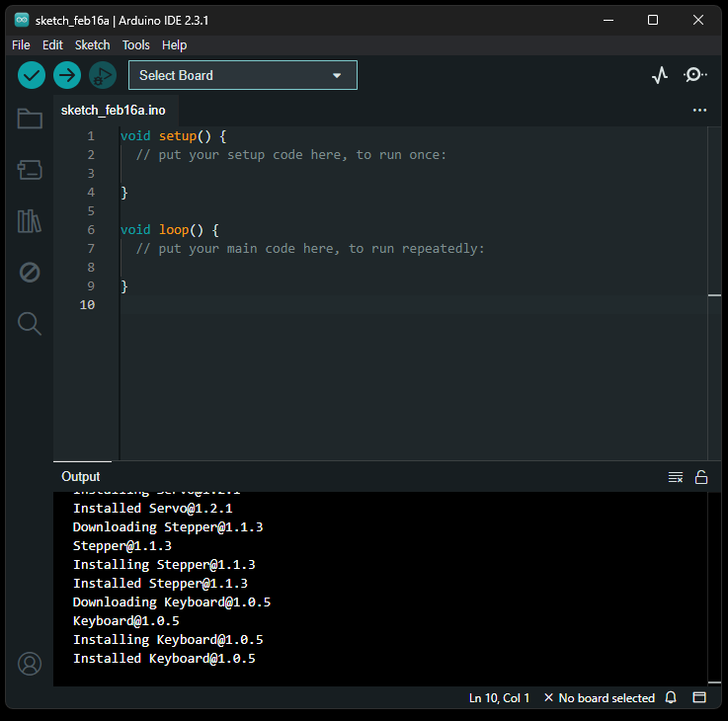
Task: Maximize the Arduino IDE window
Action: pyautogui.click(x=653, y=20)
